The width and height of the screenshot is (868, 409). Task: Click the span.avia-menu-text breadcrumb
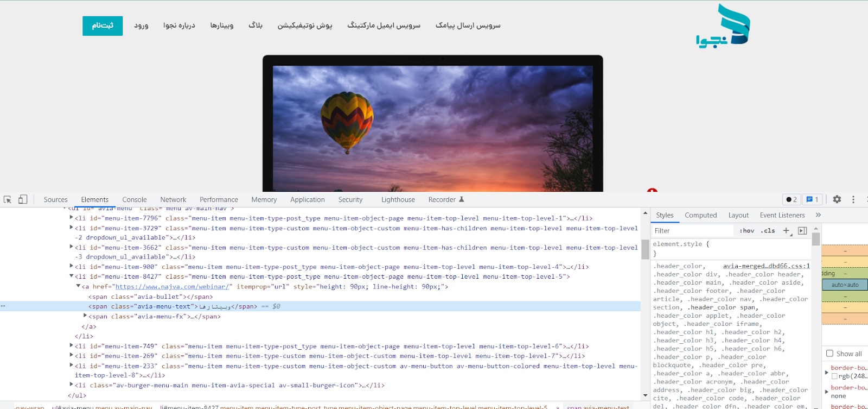(598, 407)
